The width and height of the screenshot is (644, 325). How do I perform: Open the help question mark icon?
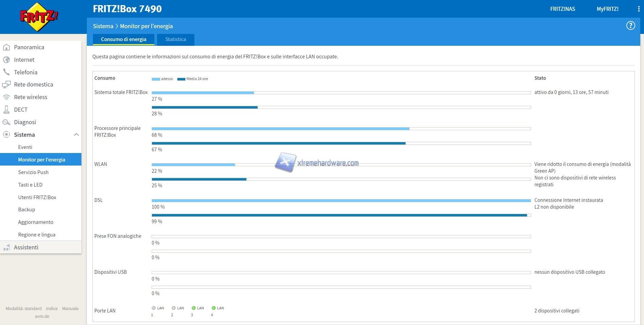point(630,25)
